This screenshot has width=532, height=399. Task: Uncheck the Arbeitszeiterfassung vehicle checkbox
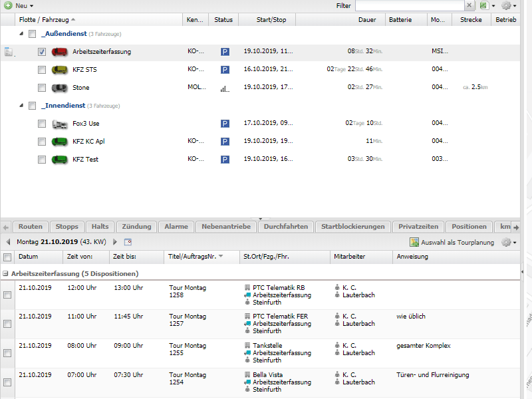42,52
